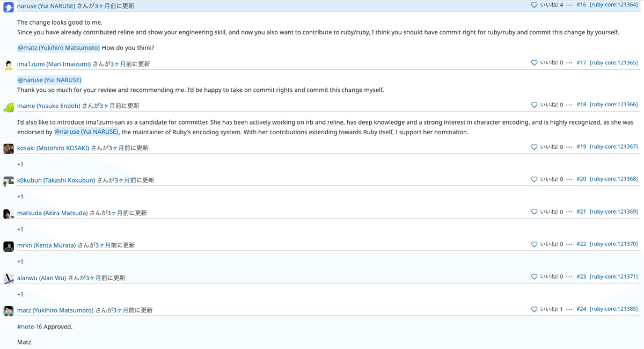The height and width of the screenshot is (349, 644).
Task: Click mame's green avatar icon
Action: click(9, 107)
